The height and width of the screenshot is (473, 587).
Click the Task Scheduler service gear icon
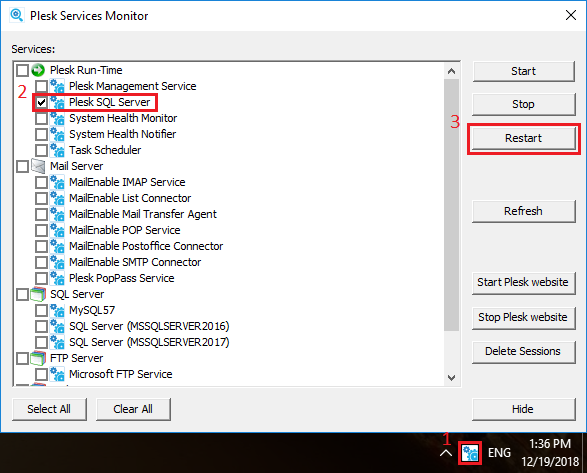(x=57, y=150)
